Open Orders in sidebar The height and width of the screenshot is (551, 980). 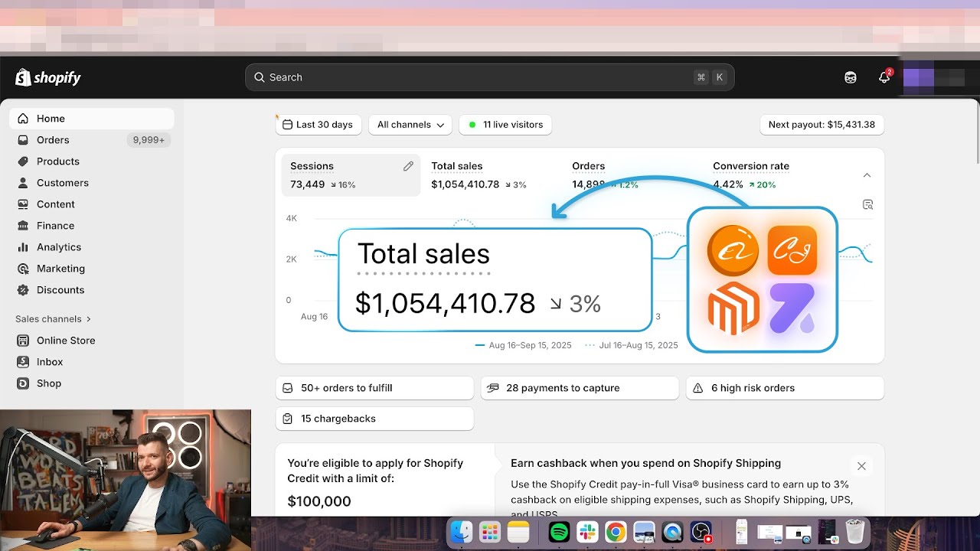(92, 140)
